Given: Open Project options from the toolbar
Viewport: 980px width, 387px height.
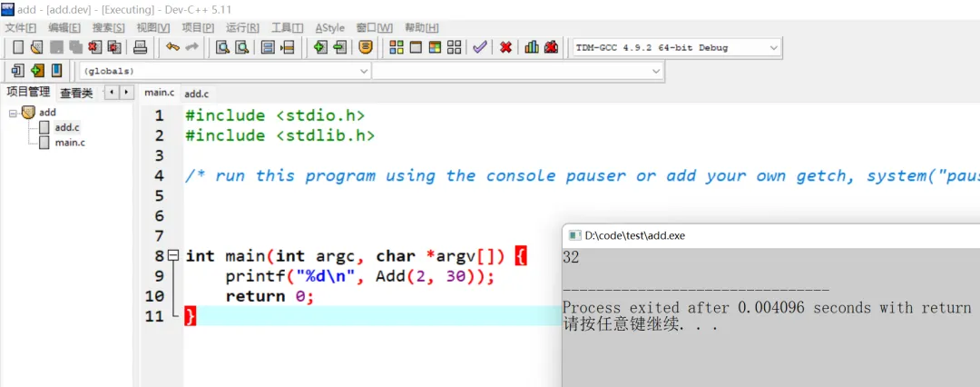Looking at the screenshot, I should 367,47.
